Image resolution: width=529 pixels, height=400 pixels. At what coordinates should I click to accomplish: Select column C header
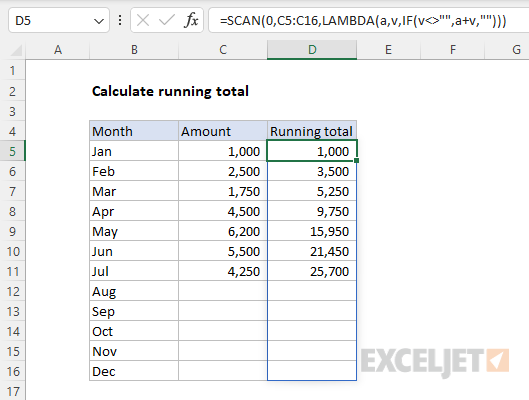[223, 50]
